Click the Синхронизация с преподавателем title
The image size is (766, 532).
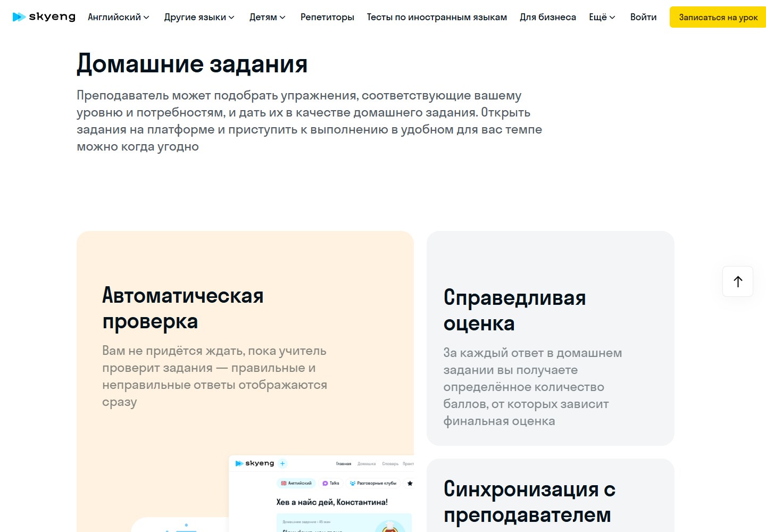pos(529,502)
